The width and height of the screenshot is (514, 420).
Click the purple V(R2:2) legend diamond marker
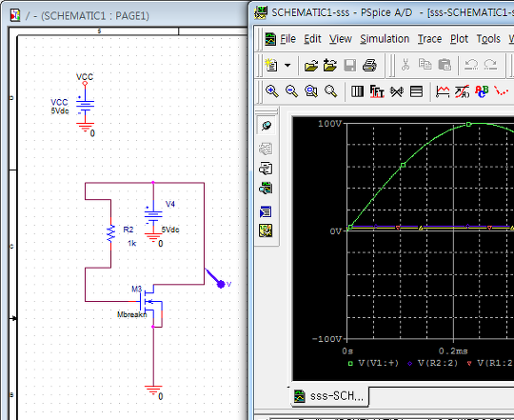(409, 363)
